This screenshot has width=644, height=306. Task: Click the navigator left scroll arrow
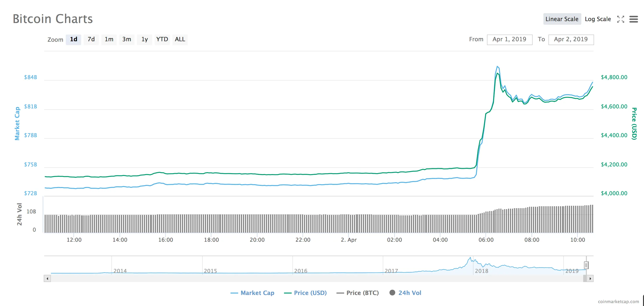pos(47,279)
